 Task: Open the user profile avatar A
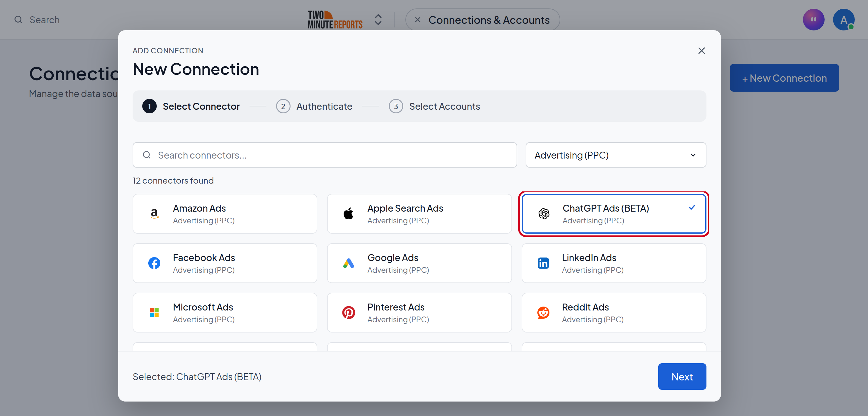pyautogui.click(x=843, y=20)
